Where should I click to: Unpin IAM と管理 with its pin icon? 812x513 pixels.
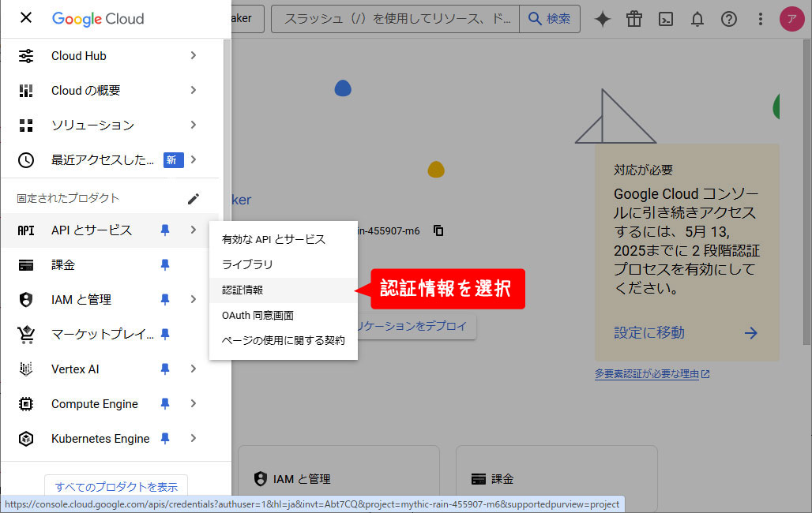[x=164, y=300]
